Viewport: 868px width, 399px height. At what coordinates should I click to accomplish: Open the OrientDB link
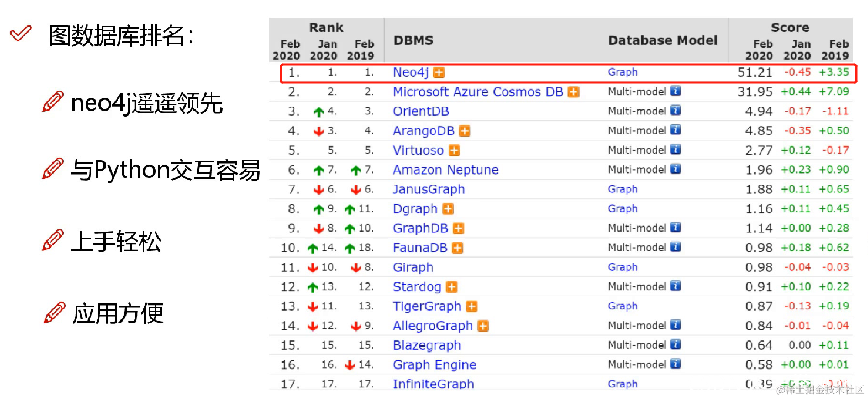[421, 111]
